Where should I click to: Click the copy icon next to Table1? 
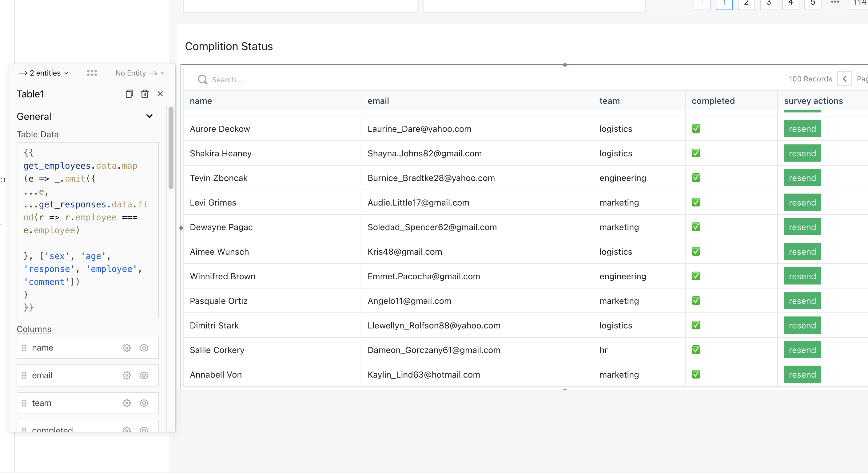[x=129, y=94]
